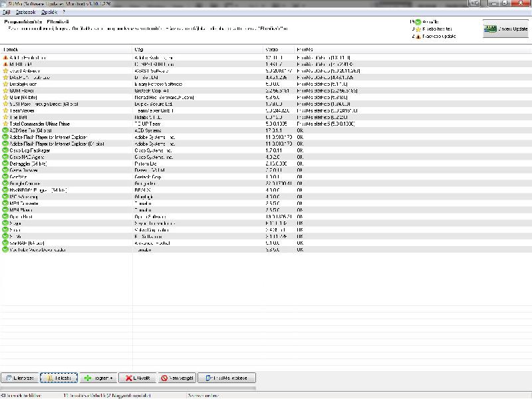Click star icon of DAEMON Tools row
This screenshot has width=532, height=399.
(5, 77)
